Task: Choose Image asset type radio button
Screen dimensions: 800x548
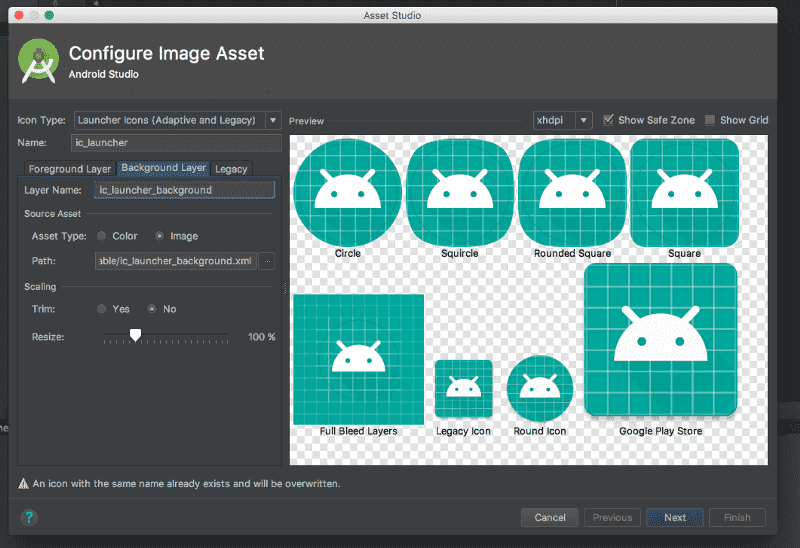Action: click(x=160, y=236)
